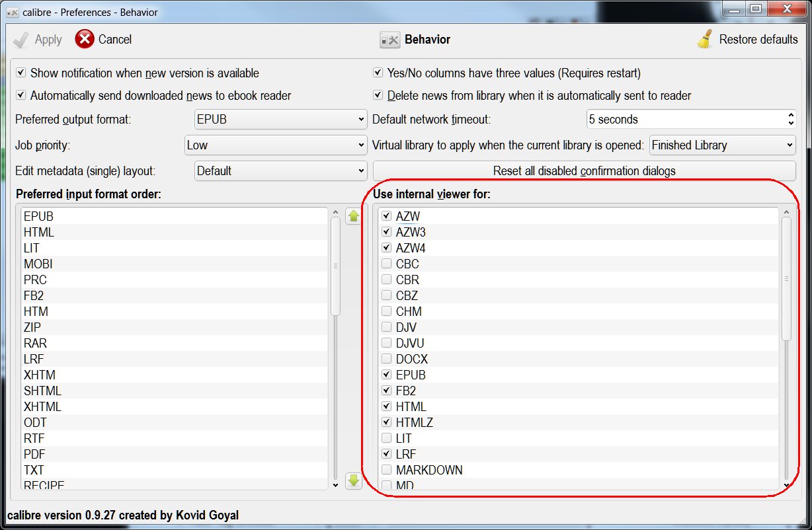Uncheck HTMLZ internal viewer checkbox
This screenshot has height=530, width=812.
[387, 422]
